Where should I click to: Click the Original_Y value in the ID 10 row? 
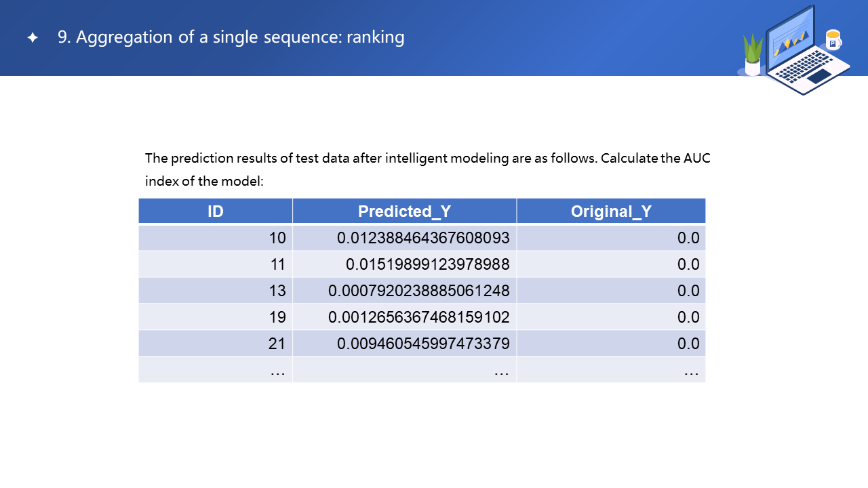click(688, 238)
